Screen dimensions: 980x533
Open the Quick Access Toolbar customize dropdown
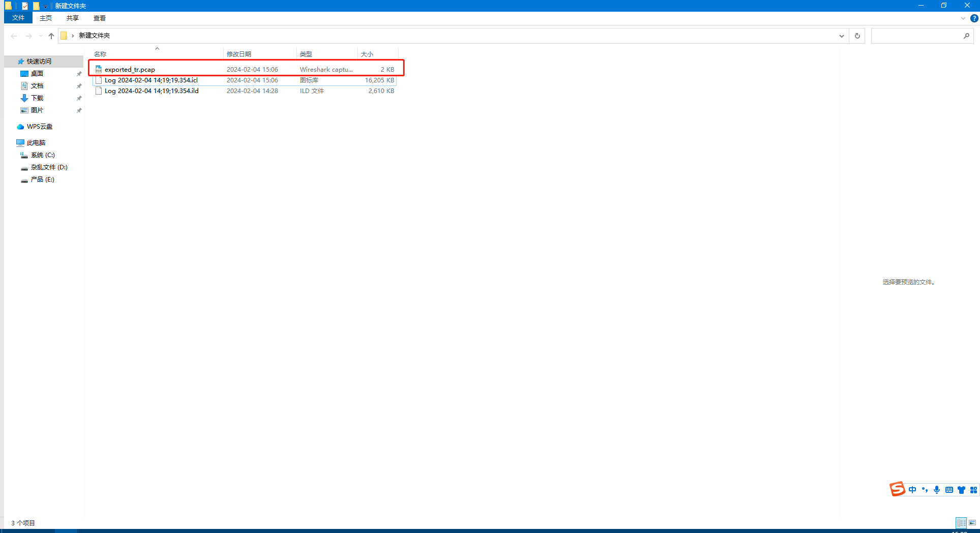click(x=45, y=6)
